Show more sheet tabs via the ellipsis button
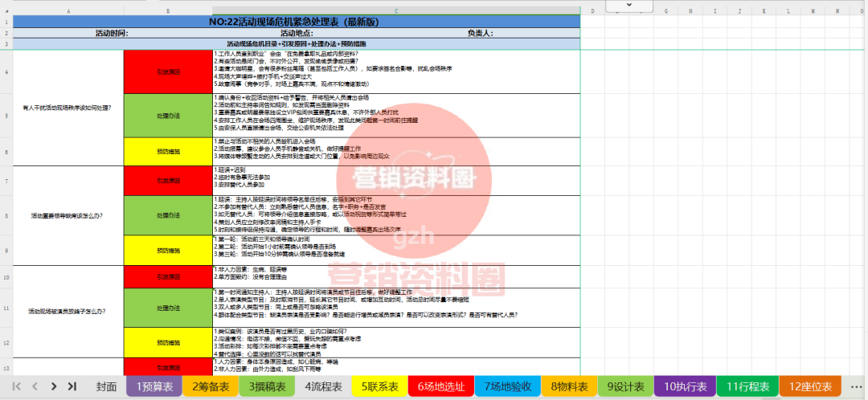This screenshot has width=868, height=400. tap(856, 386)
